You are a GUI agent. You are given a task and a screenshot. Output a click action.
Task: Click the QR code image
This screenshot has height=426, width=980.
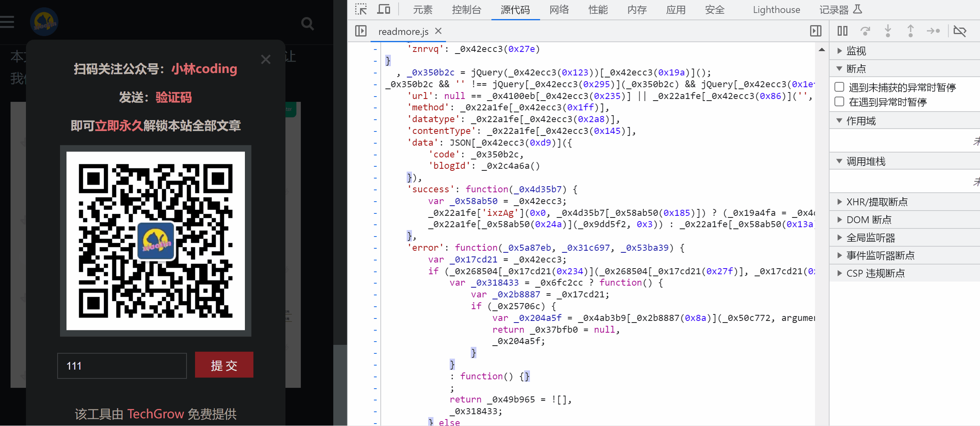156,241
